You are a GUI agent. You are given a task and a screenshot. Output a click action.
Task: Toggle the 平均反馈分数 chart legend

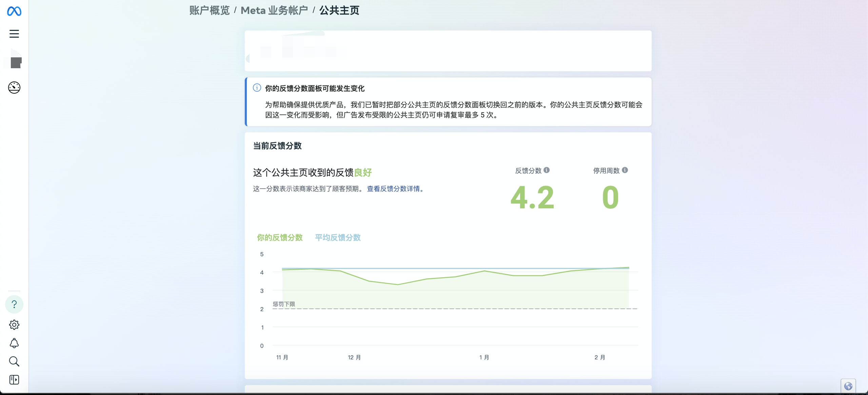point(338,238)
